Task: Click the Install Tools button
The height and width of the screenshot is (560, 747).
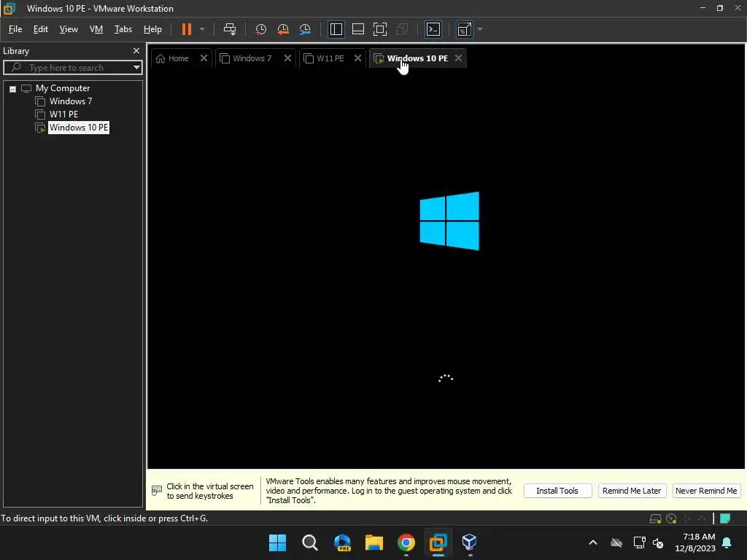Action: tap(557, 491)
